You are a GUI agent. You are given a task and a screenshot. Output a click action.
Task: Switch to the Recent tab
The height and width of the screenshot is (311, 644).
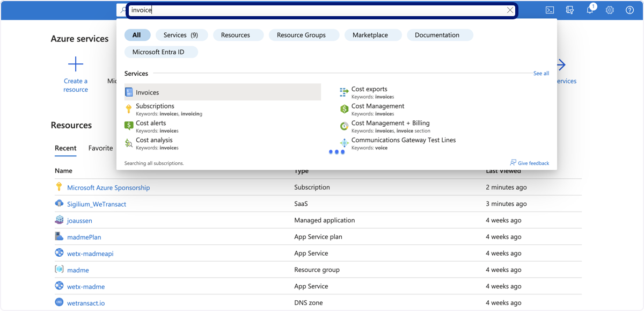(65, 148)
